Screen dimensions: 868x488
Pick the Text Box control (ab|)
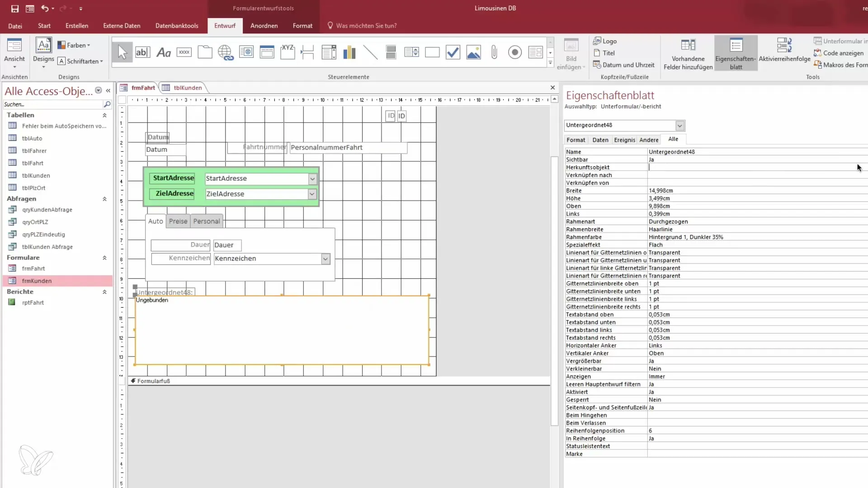pyautogui.click(x=142, y=52)
